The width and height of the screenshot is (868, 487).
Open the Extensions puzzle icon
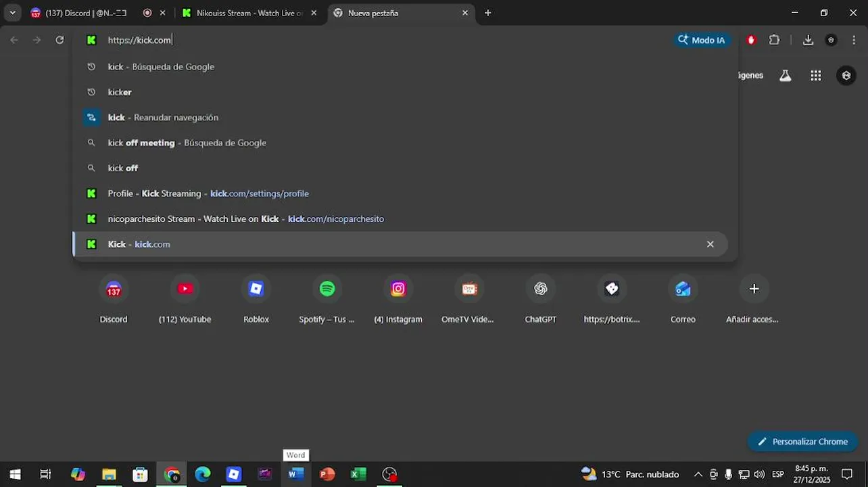tap(775, 40)
